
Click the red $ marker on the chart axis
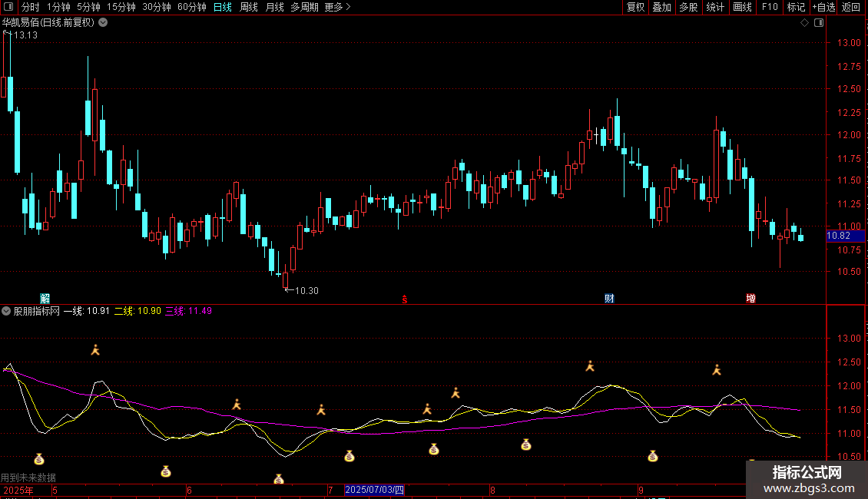pos(405,299)
